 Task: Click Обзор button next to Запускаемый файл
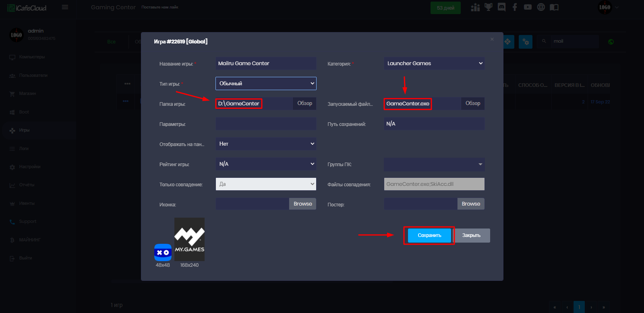click(473, 103)
